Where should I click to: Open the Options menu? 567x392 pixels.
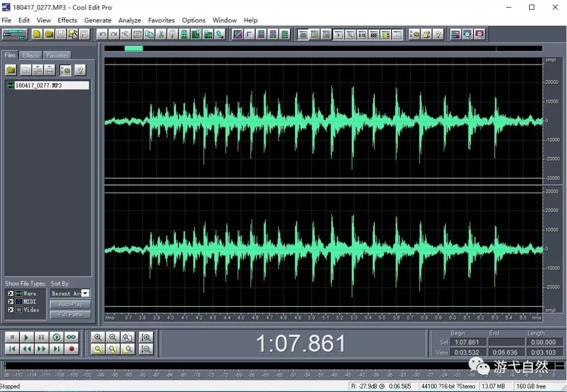coord(193,20)
